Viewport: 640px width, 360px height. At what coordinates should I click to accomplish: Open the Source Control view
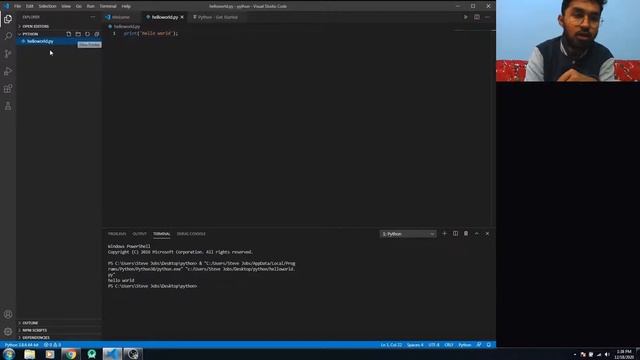coord(8,54)
